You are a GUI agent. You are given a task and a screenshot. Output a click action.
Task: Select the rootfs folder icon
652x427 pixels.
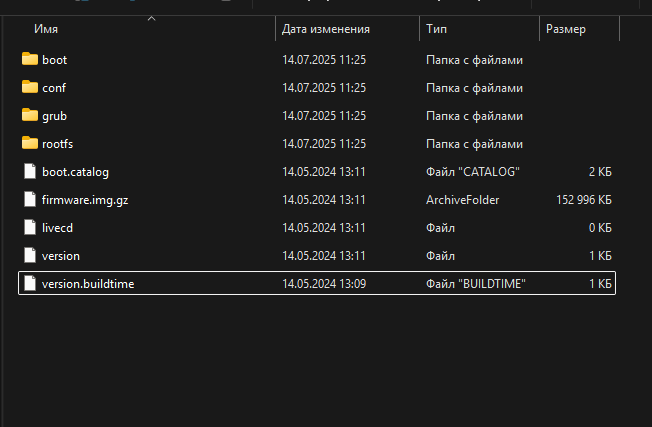coord(30,143)
